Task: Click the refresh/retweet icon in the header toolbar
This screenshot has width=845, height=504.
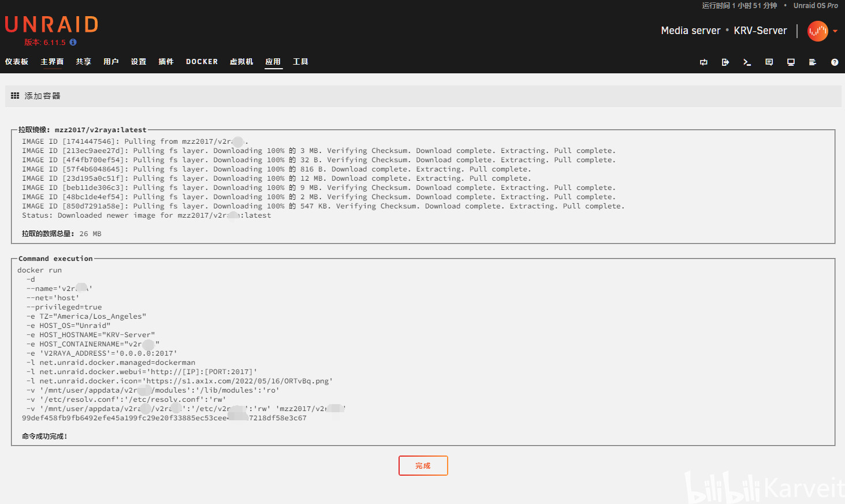Action: click(703, 62)
